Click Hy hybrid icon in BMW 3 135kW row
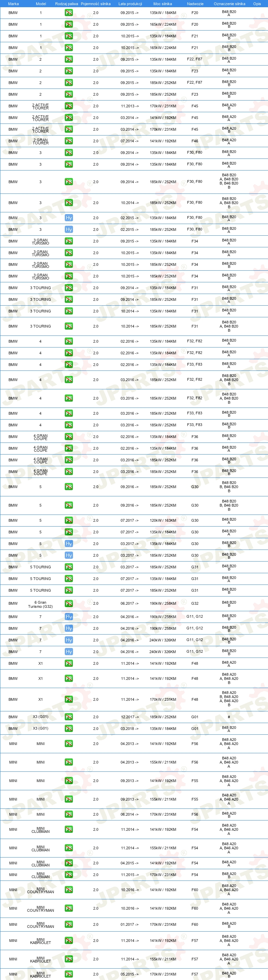This screenshot has height=980, width=268. (69, 218)
